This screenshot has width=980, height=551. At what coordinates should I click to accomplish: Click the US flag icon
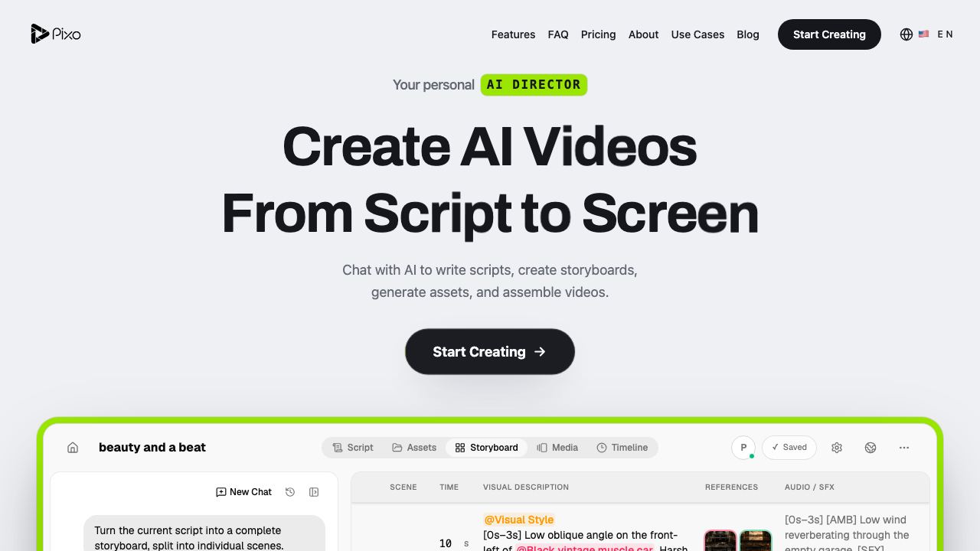point(924,34)
